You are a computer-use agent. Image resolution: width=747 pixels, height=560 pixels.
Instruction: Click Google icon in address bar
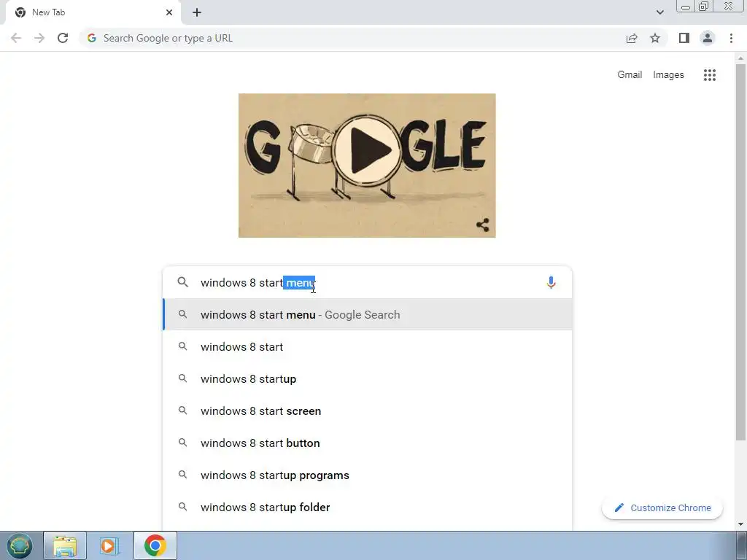(x=92, y=38)
